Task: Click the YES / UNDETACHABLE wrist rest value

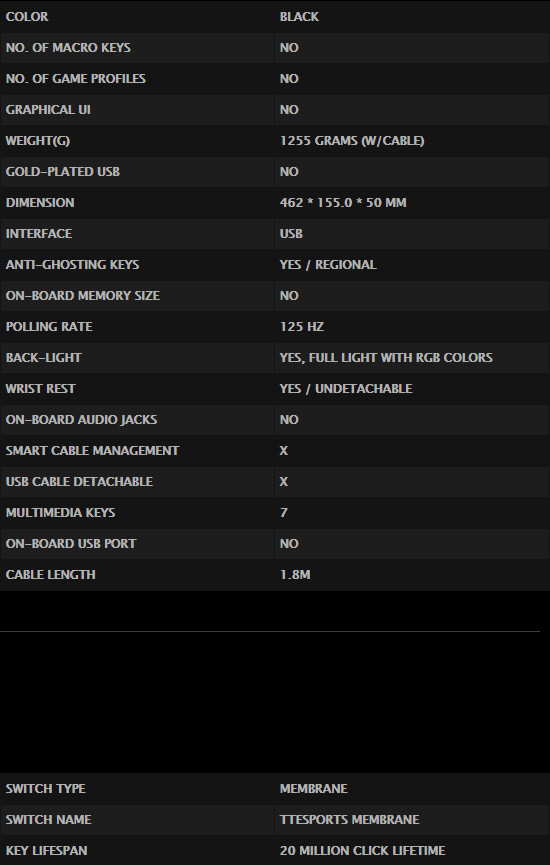Action: click(x=345, y=388)
